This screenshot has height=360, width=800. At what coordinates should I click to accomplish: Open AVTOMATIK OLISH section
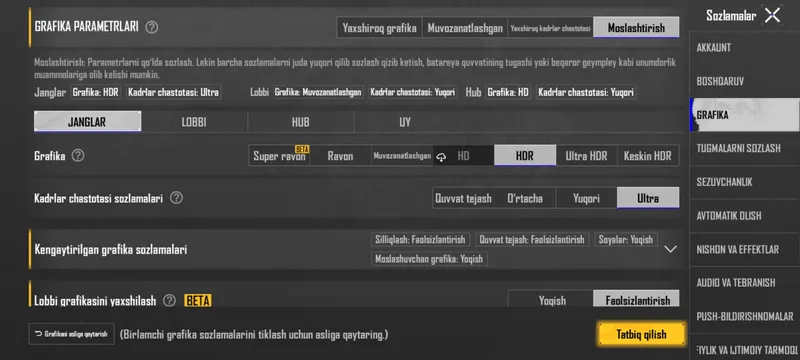(x=744, y=216)
